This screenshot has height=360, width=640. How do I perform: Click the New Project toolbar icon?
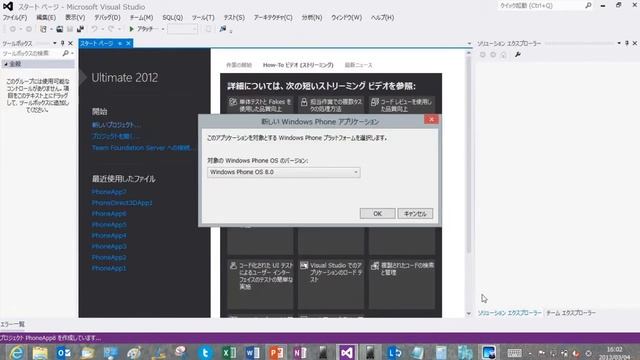click(43, 29)
